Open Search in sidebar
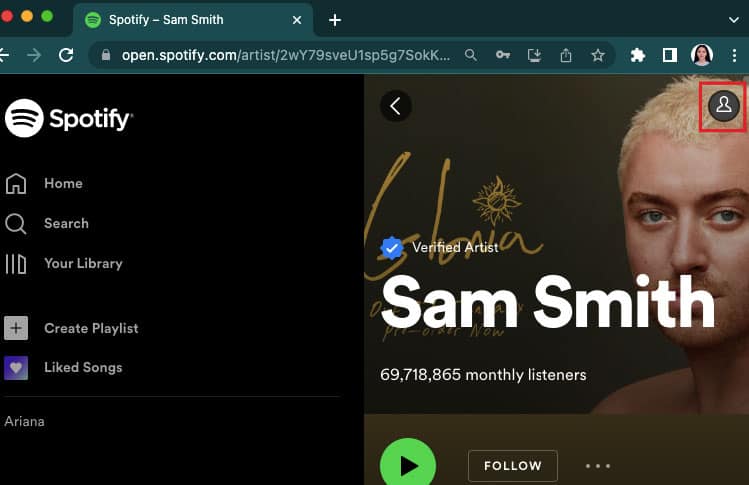This screenshot has width=749, height=485. tap(47, 223)
